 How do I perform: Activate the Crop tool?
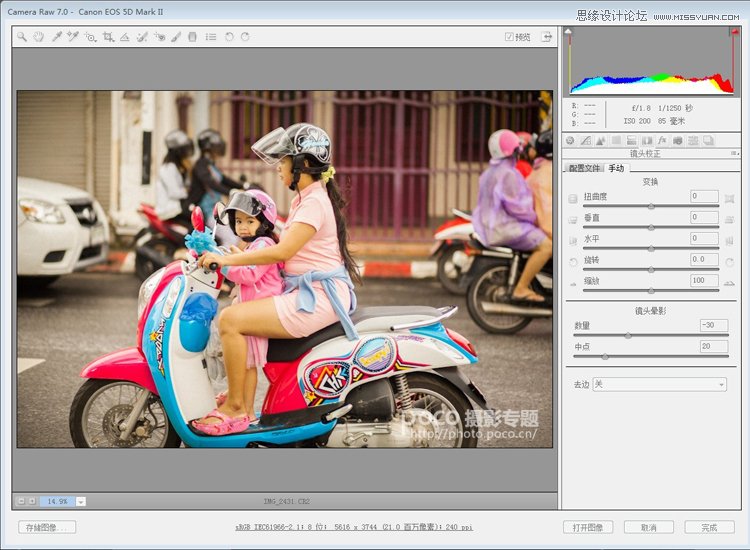click(x=108, y=37)
